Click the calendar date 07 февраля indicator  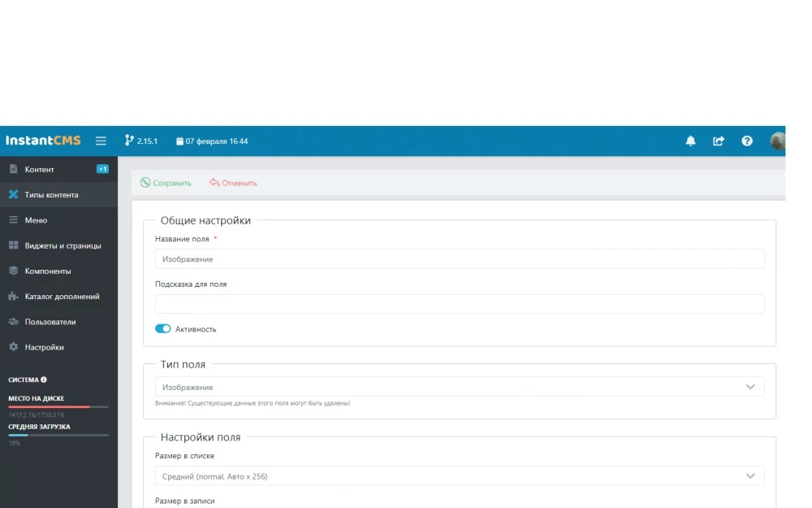[212, 141]
